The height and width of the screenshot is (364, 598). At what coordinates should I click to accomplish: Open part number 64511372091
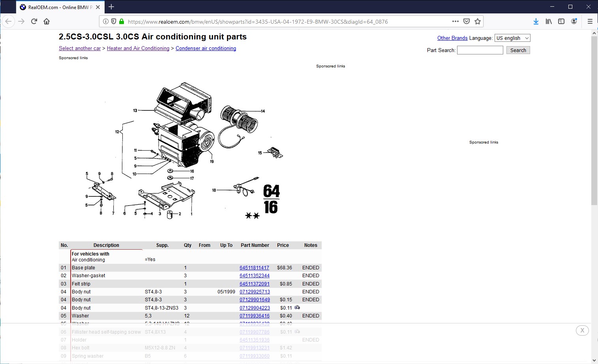[255, 284]
